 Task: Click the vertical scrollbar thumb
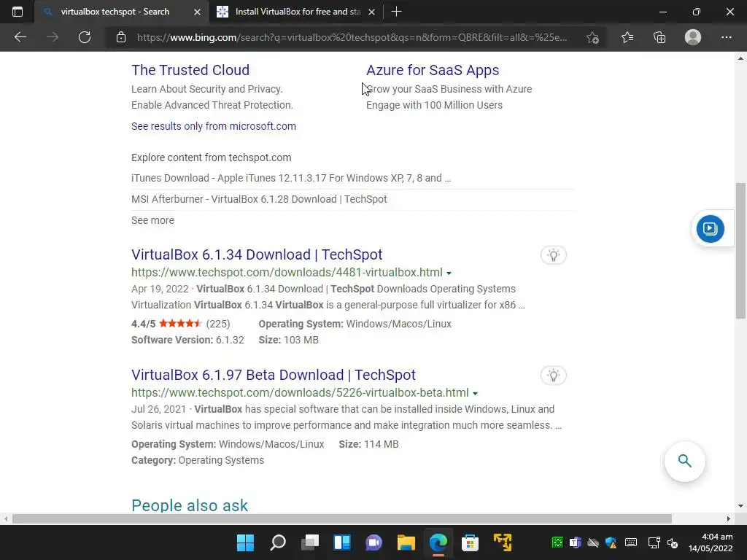[x=740, y=251]
